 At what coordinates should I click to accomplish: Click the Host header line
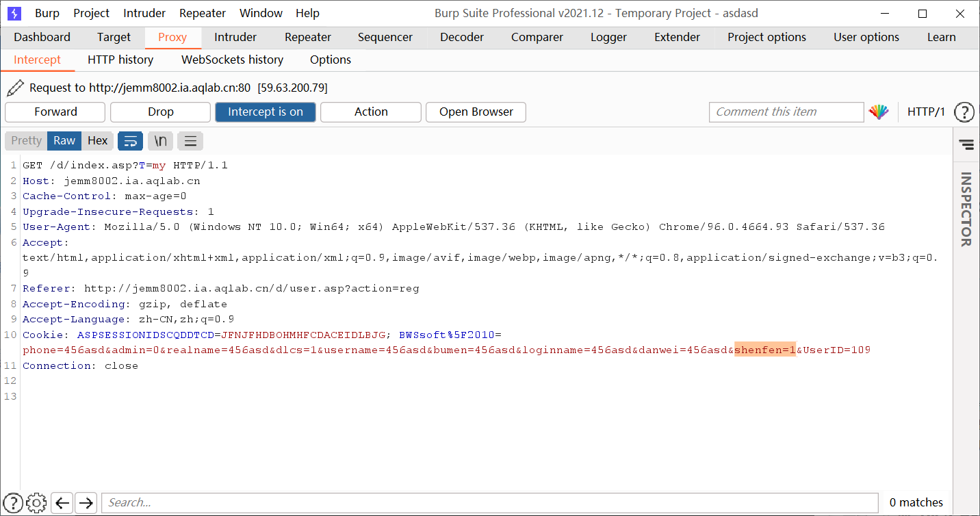point(112,181)
